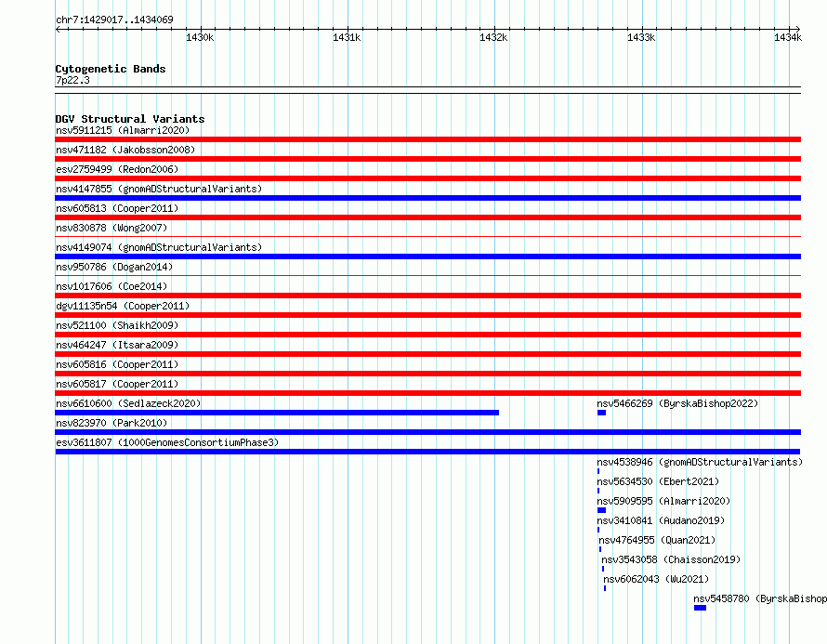This screenshot has width=827, height=644.
Task: Select the blue bar for nsv4149074
Action: [x=427, y=256]
